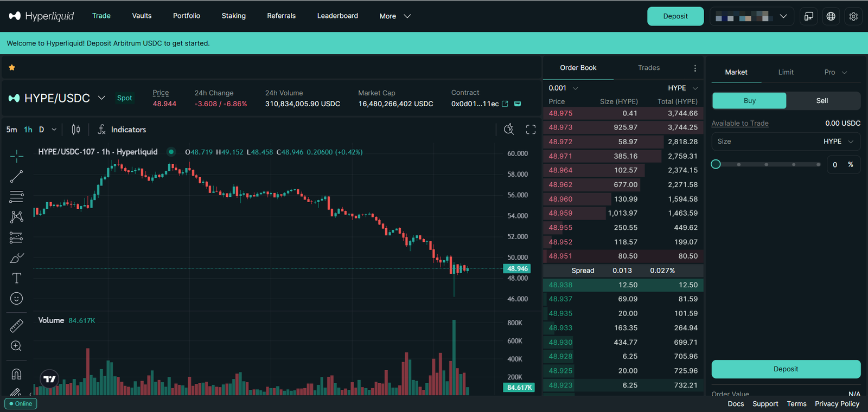Select the trend line drawing tool
Screen dimensions: 868x412
[x=16, y=177]
